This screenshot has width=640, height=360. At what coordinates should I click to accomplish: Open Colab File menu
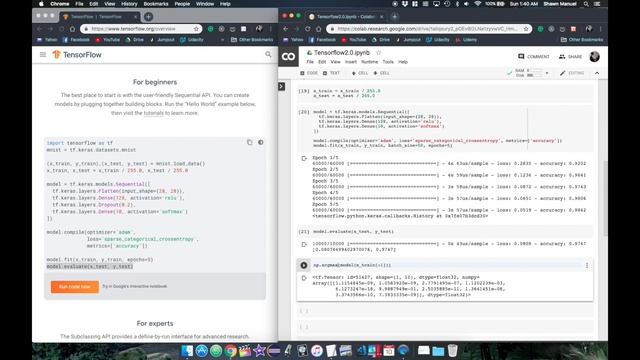pos(310,62)
